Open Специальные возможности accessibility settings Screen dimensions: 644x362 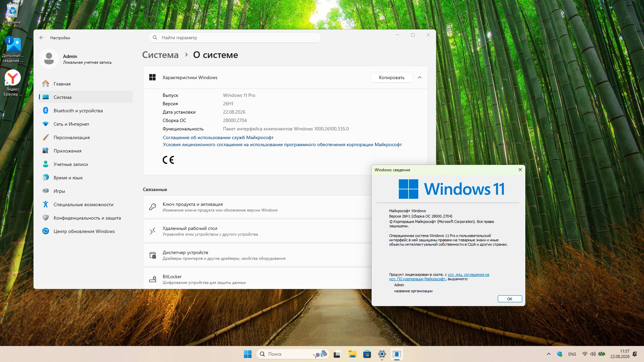click(86, 204)
